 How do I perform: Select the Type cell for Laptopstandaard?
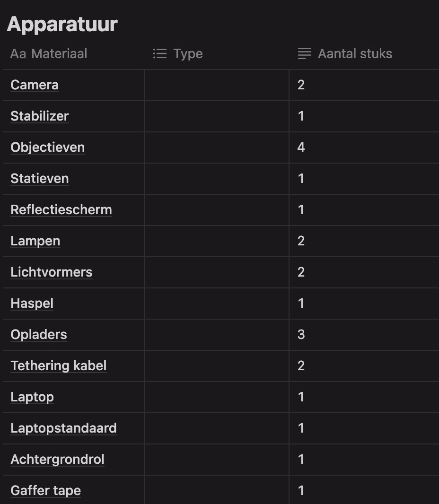pyautogui.click(x=217, y=428)
